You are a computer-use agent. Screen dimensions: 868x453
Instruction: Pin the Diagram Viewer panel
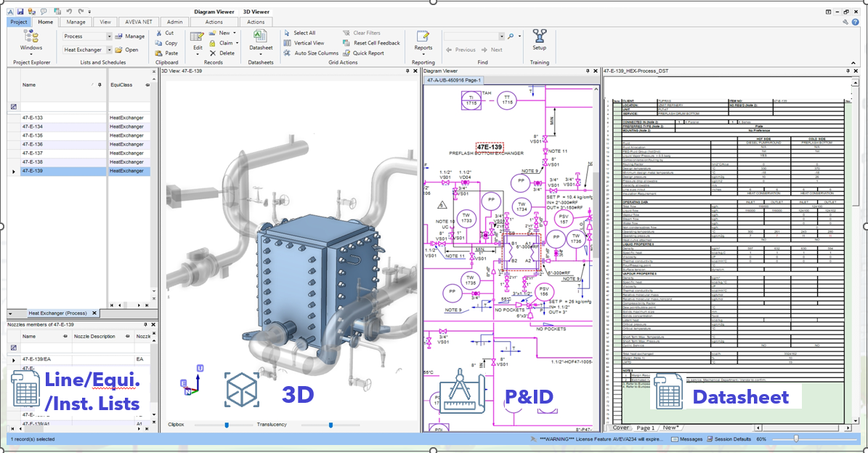[588, 71]
